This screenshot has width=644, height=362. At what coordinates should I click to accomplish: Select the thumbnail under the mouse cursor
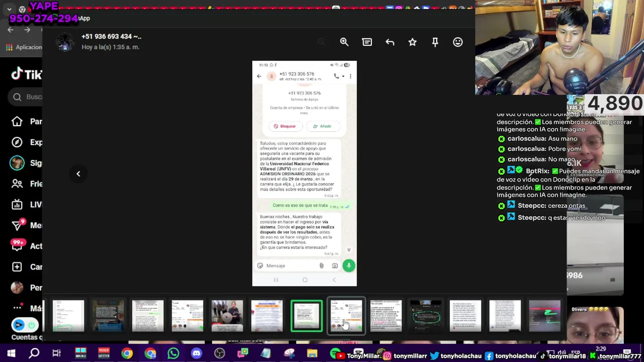(x=346, y=316)
